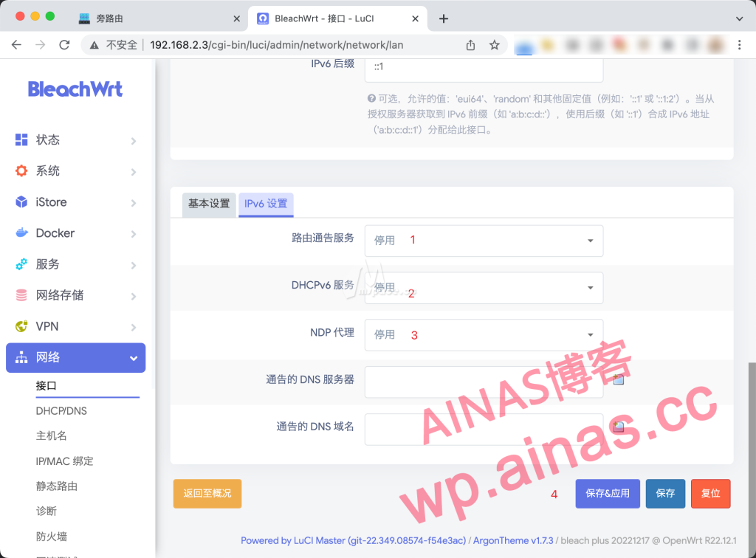Close the BleachWrt LuCI tab
The width and height of the screenshot is (756, 558).
point(415,18)
